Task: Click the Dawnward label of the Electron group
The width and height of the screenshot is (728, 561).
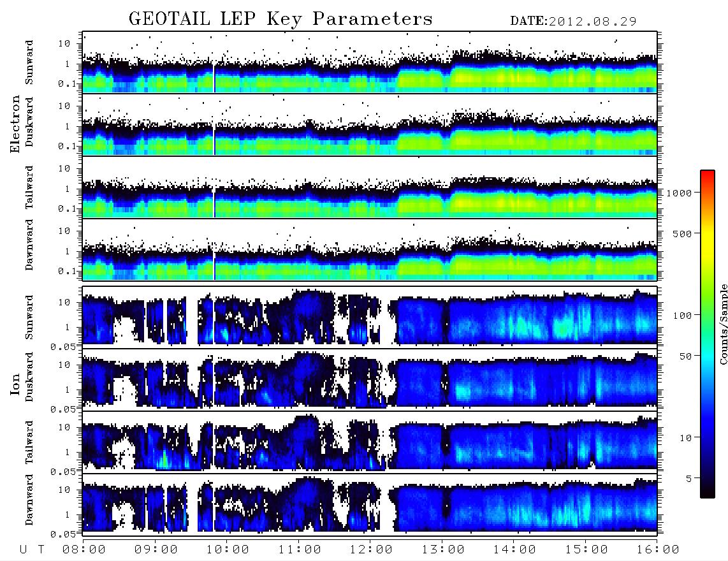Action: click(29, 245)
